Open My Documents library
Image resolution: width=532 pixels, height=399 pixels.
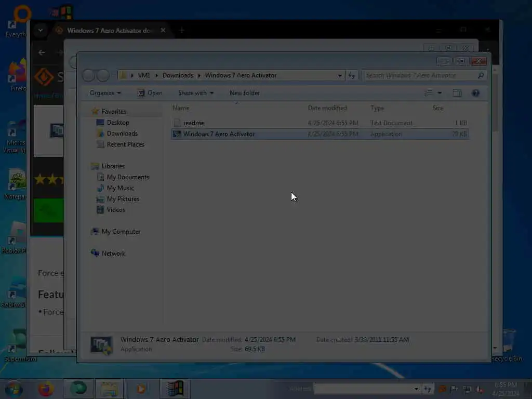[x=128, y=177]
